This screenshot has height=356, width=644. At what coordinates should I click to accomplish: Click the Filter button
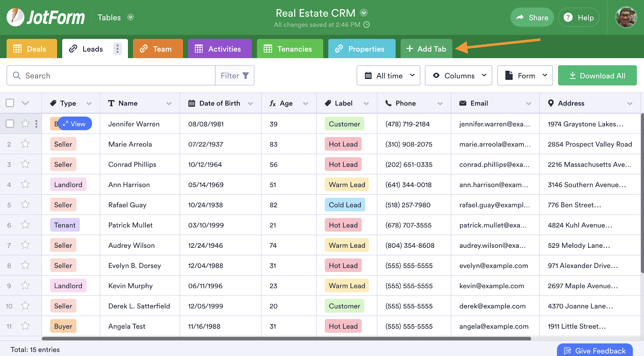tap(235, 76)
